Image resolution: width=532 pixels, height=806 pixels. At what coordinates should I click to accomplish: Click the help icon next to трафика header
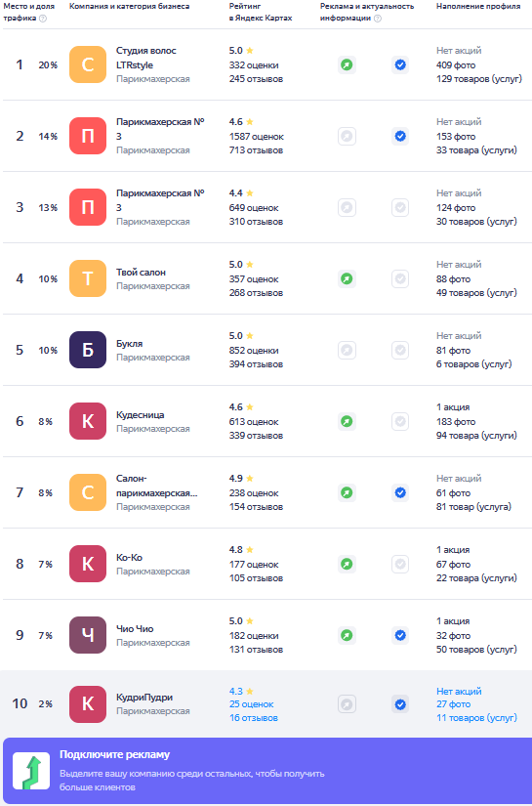(43, 18)
